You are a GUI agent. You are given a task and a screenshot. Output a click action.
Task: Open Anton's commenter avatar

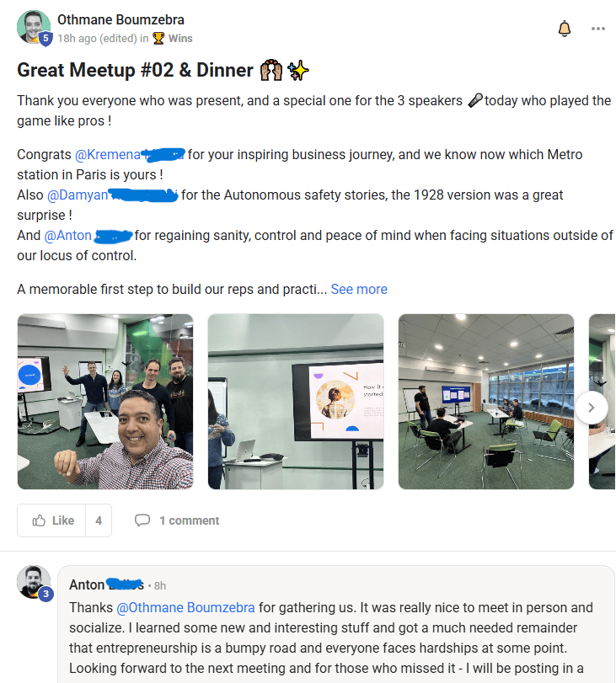pyautogui.click(x=33, y=582)
